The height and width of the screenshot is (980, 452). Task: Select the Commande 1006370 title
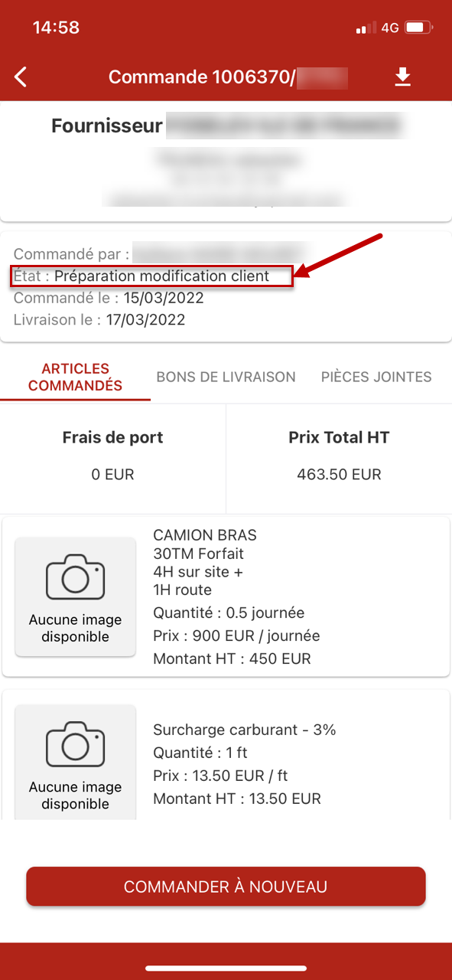click(228, 77)
